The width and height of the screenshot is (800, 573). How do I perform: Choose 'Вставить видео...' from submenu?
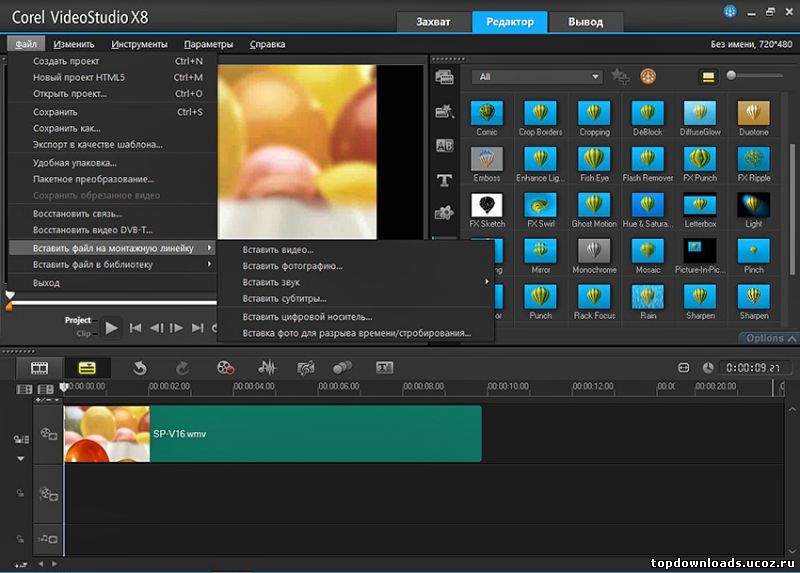pos(356,250)
